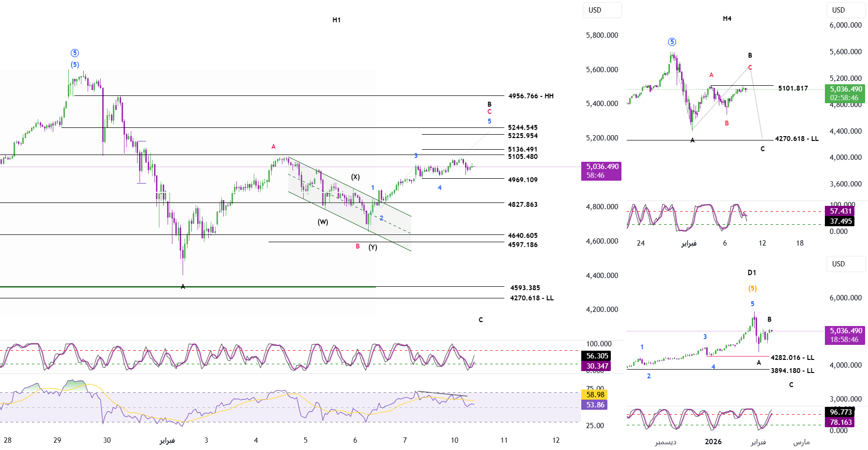Click the 4956.766 - HH level label
This screenshot has height=450, width=868.
point(530,96)
